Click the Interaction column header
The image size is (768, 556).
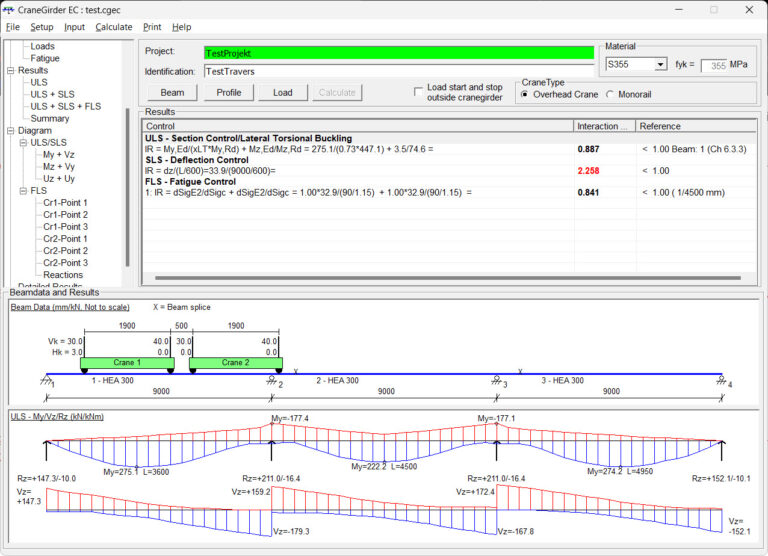[x=604, y=126]
